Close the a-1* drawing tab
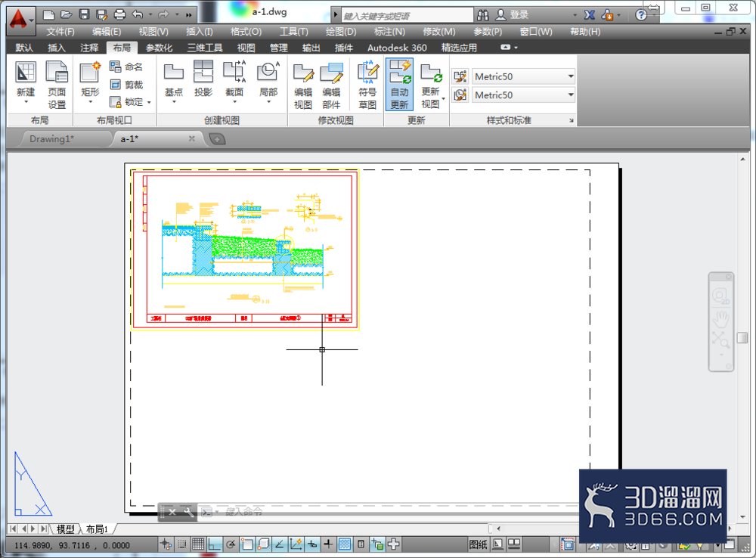 191,139
